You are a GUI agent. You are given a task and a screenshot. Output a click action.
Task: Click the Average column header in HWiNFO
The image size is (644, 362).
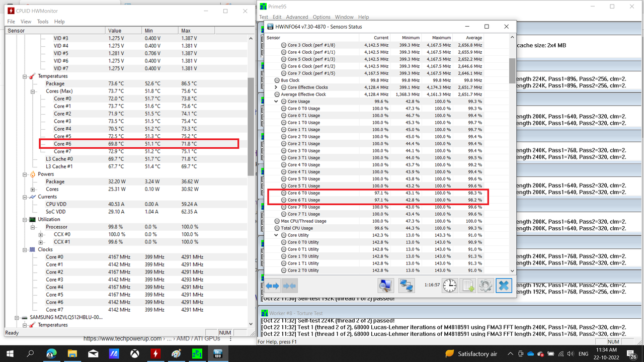point(469,38)
